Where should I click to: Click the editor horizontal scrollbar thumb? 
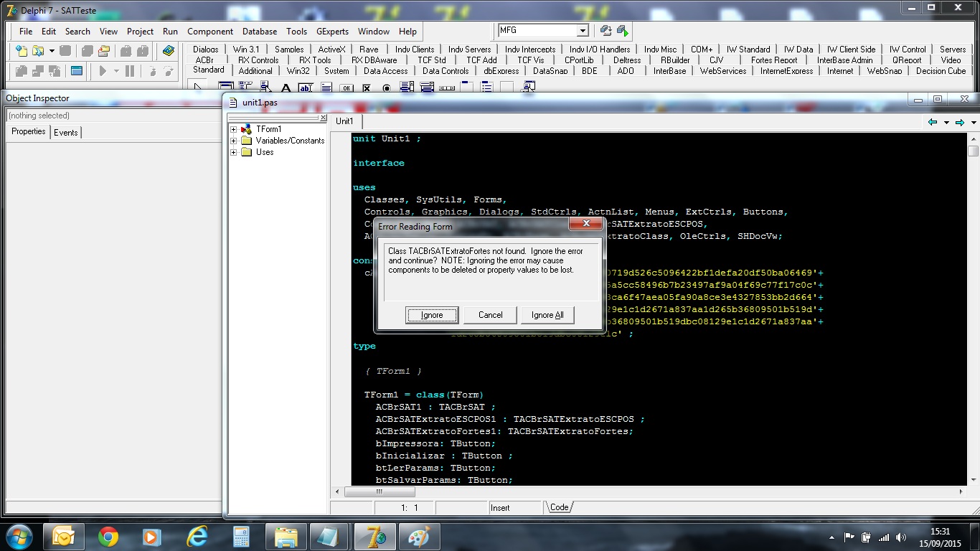pyautogui.click(x=379, y=492)
